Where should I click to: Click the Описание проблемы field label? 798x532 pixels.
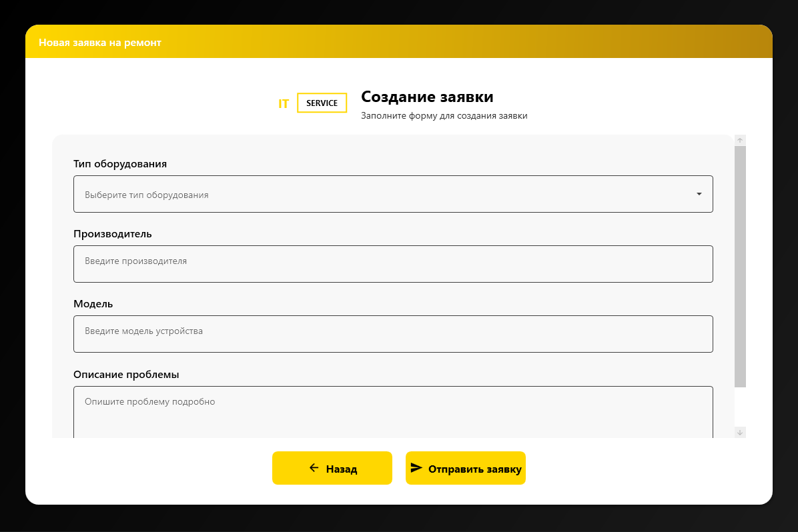tap(126, 374)
